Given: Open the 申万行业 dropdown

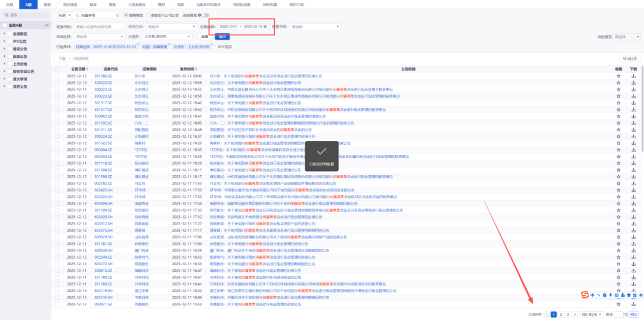Looking at the screenshot, I should coord(172,26).
